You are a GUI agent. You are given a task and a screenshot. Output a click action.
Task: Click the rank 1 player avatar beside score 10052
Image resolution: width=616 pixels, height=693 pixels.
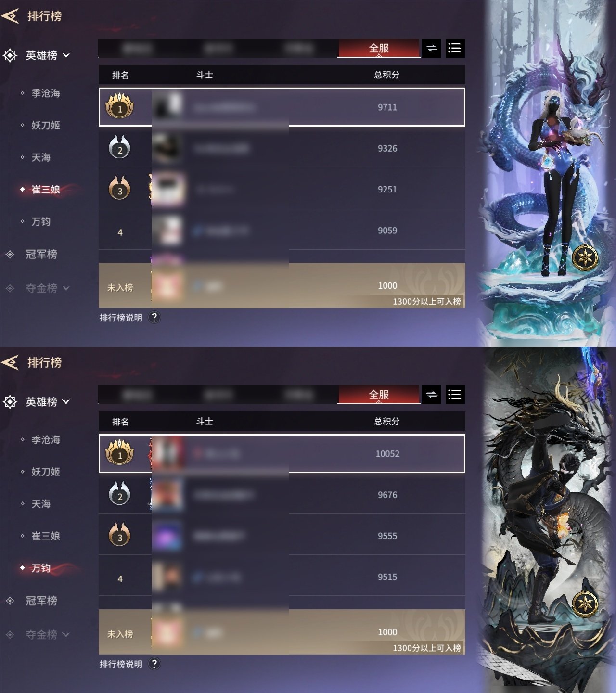(x=167, y=453)
